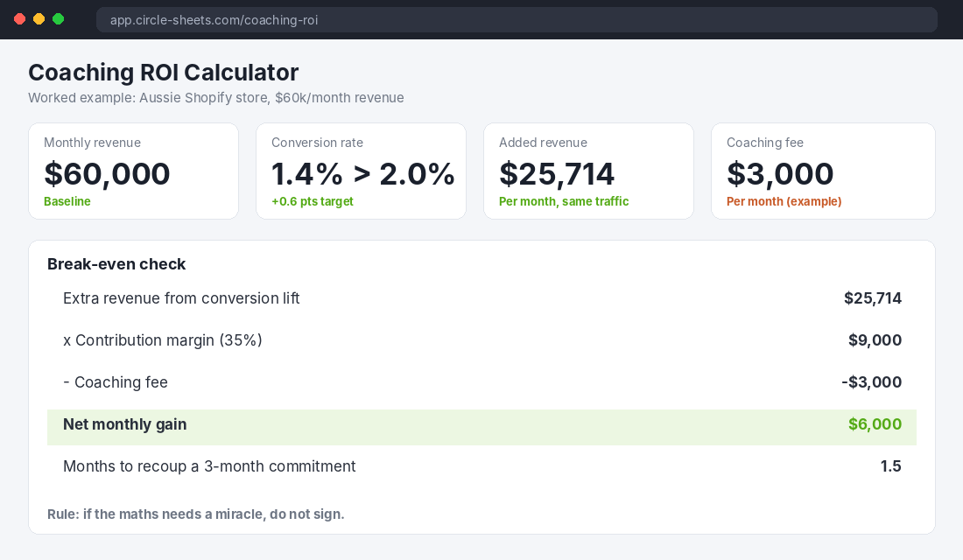This screenshot has height=560, width=963.
Task: Select the Added revenue card label
Action: pos(543,143)
